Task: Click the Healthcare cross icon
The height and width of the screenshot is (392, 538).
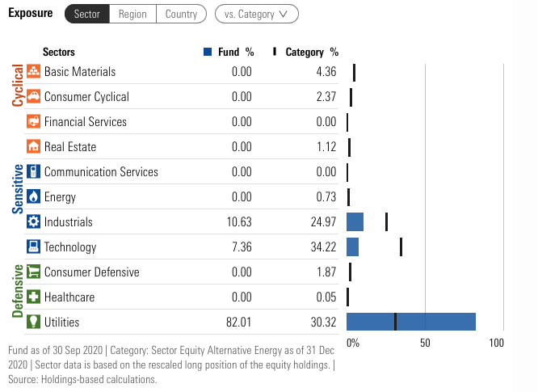Action: pos(34,297)
